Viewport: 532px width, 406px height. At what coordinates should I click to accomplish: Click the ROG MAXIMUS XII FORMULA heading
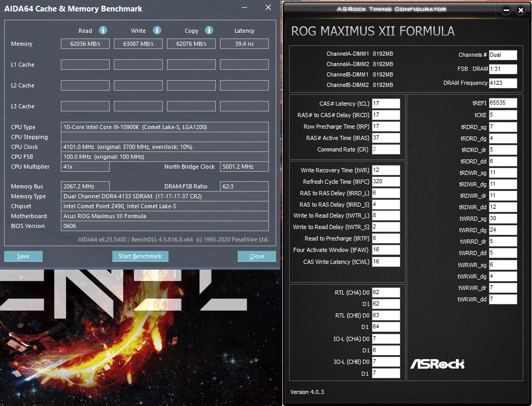373,31
